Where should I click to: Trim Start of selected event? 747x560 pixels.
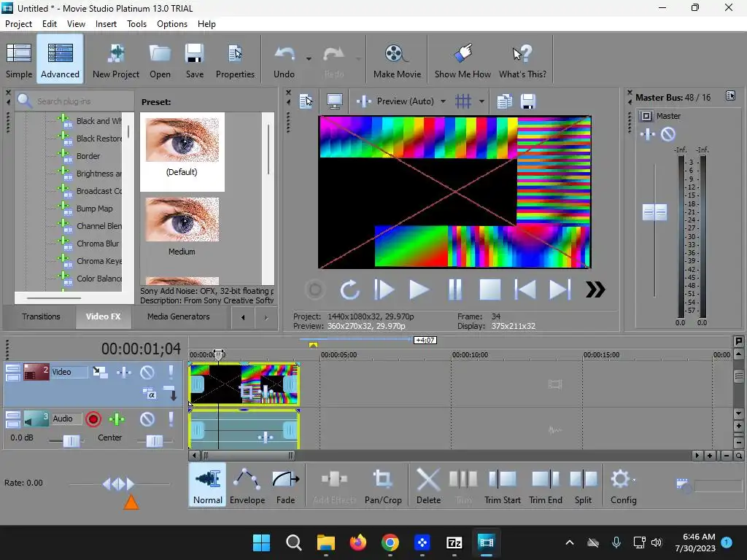click(x=502, y=486)
